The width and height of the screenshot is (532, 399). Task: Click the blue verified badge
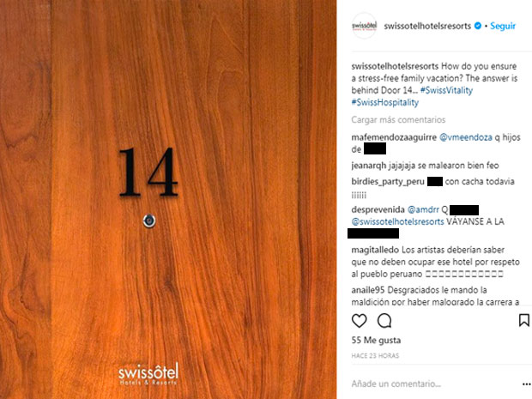pos(478,26)
